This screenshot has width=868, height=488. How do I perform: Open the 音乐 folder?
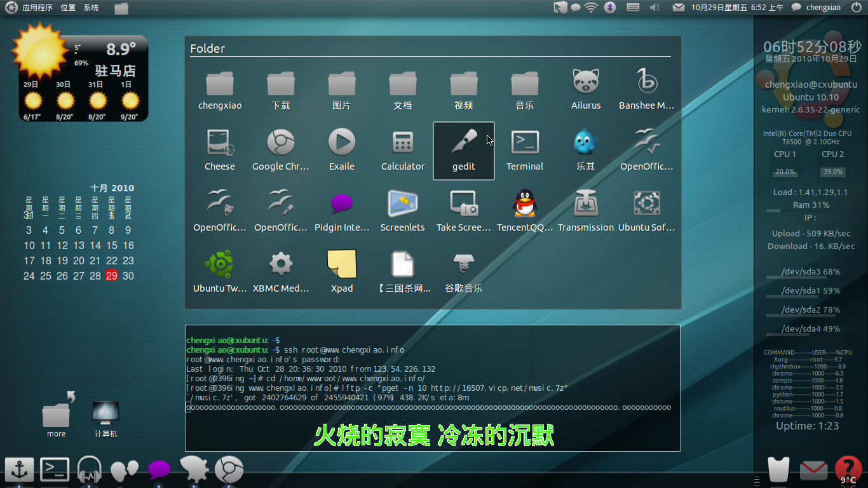[525, 90]
